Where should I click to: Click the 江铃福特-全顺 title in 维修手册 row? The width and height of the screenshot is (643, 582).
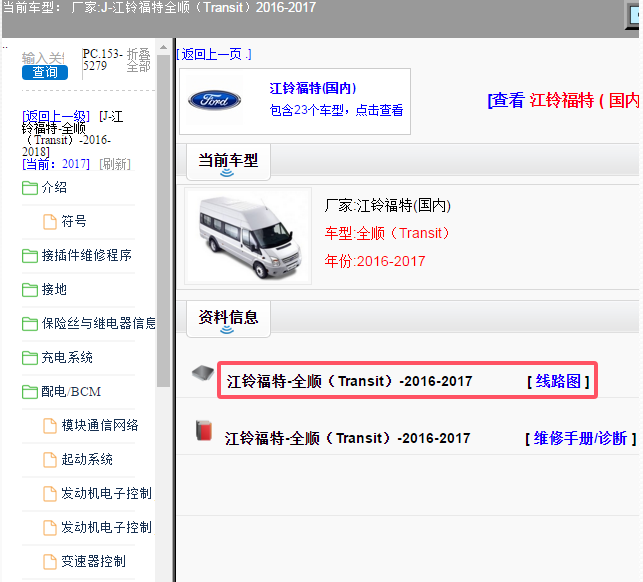[347, 438]
